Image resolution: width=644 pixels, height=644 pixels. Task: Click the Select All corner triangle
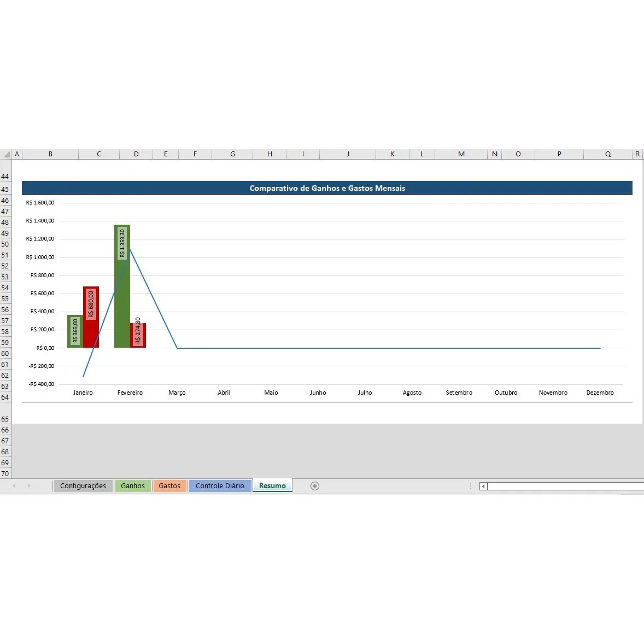(x=6, y=154)
